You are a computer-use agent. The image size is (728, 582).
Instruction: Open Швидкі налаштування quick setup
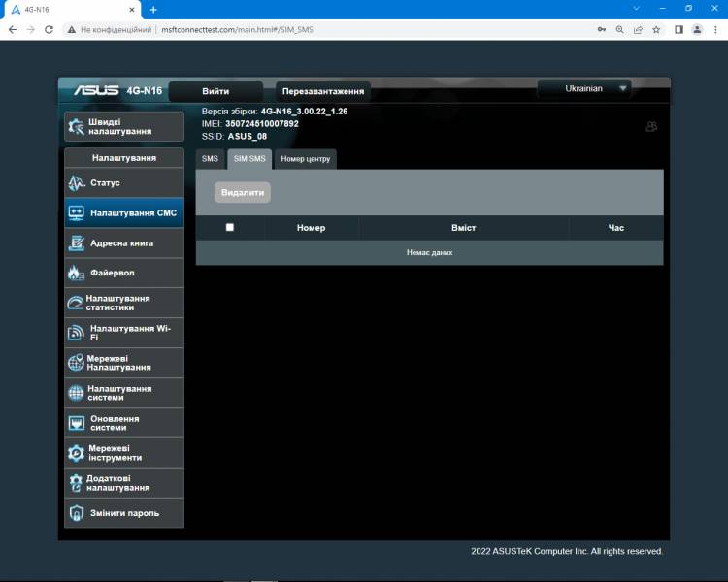124,126
